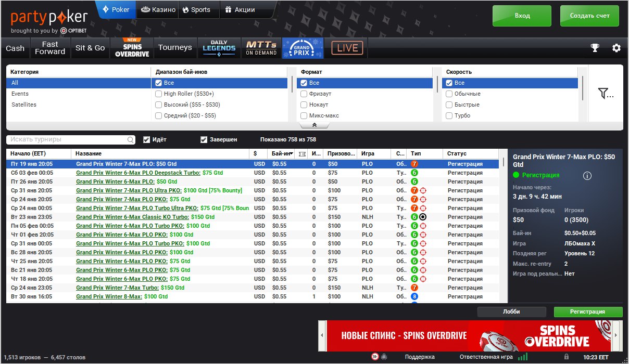Click the Вход login button
The width and height of the screenshot is (629, 364).
pos(522,16)
